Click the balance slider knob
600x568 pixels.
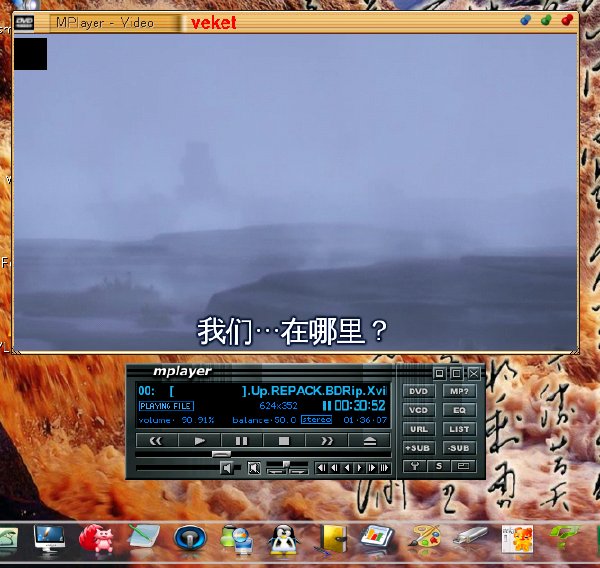click(x=286, y=464)
